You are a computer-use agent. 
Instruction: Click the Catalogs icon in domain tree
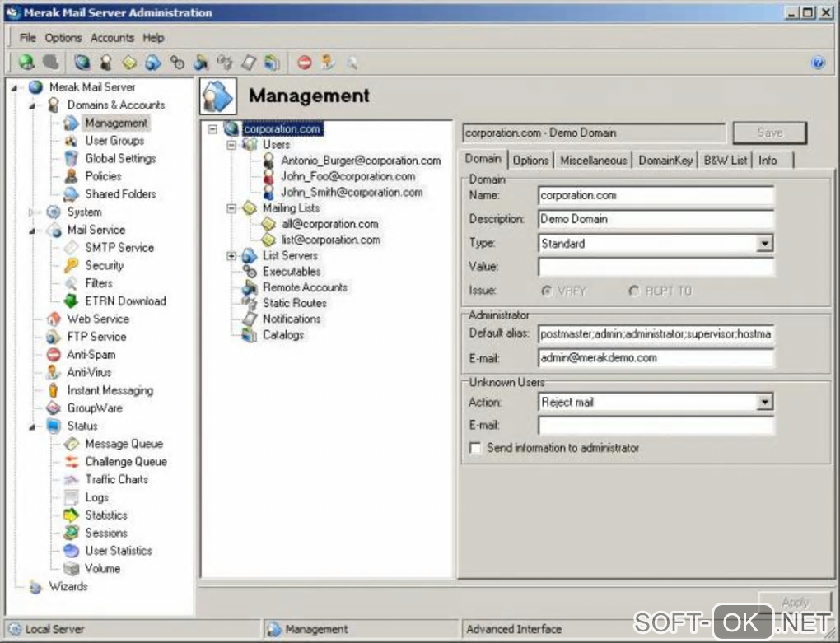[249, 335]
